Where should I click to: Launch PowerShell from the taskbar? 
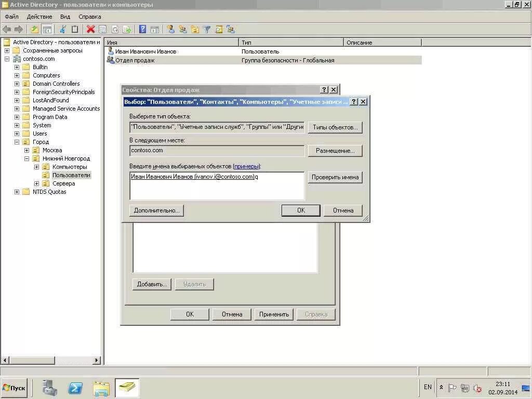click(x=75, y=388)
